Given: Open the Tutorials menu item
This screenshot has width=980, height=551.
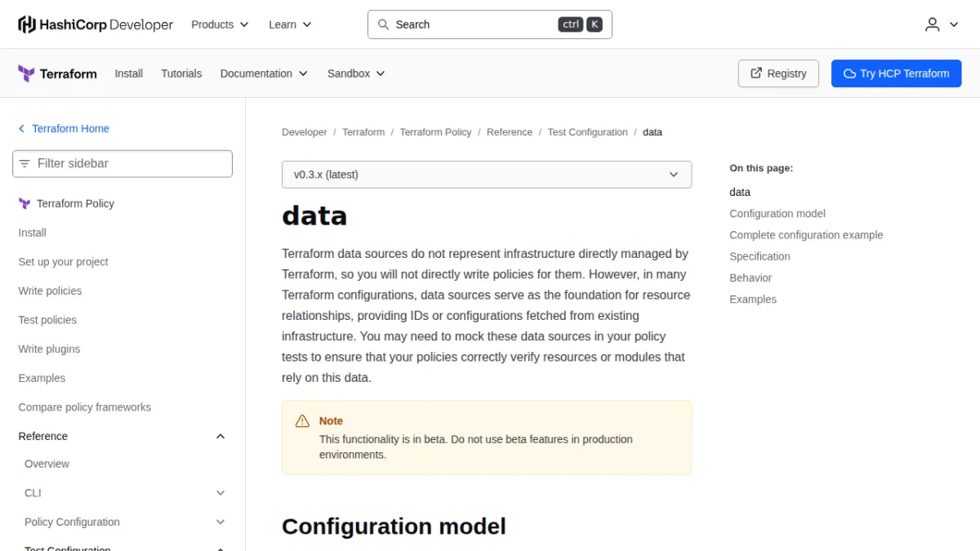Looking at the screenshot, I should 181,73.
